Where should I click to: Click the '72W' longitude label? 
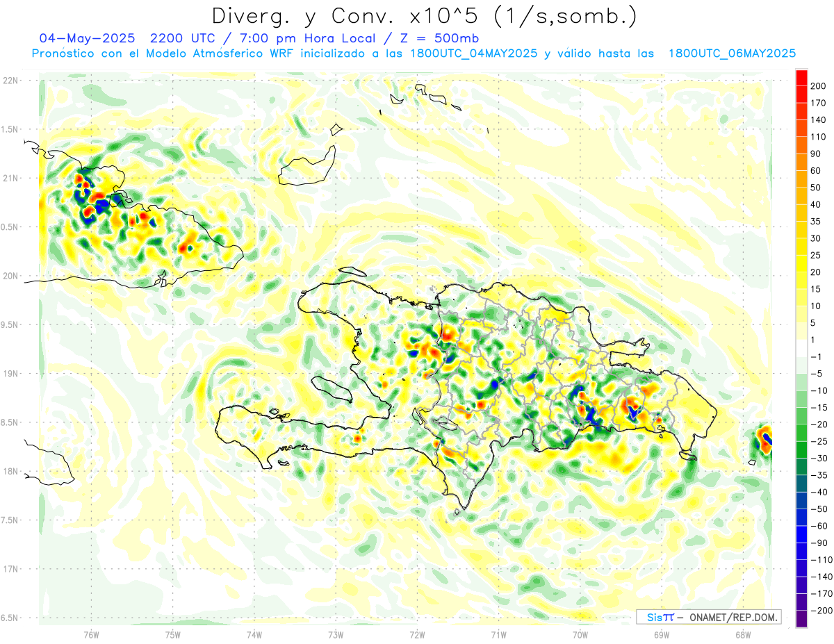[417, 635]
